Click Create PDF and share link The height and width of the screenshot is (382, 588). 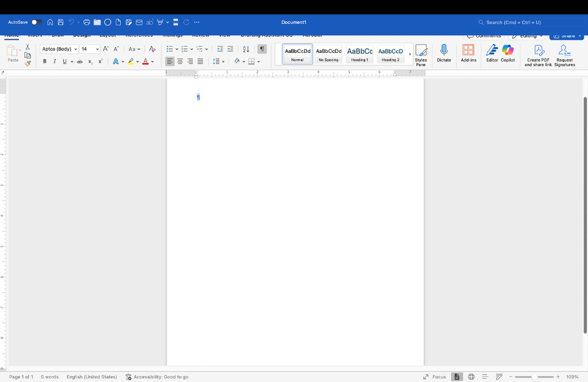pos(538,50)
